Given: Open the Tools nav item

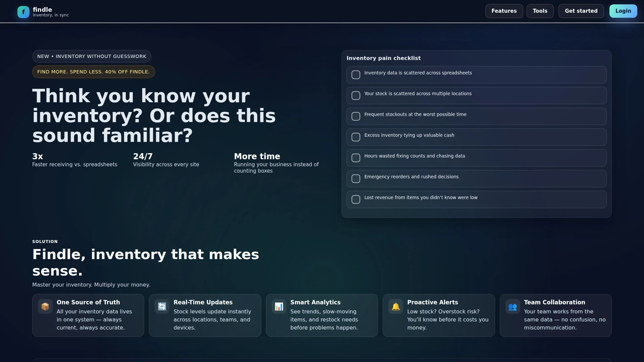Looking at the screenshot, I should (x=540, y=11).
